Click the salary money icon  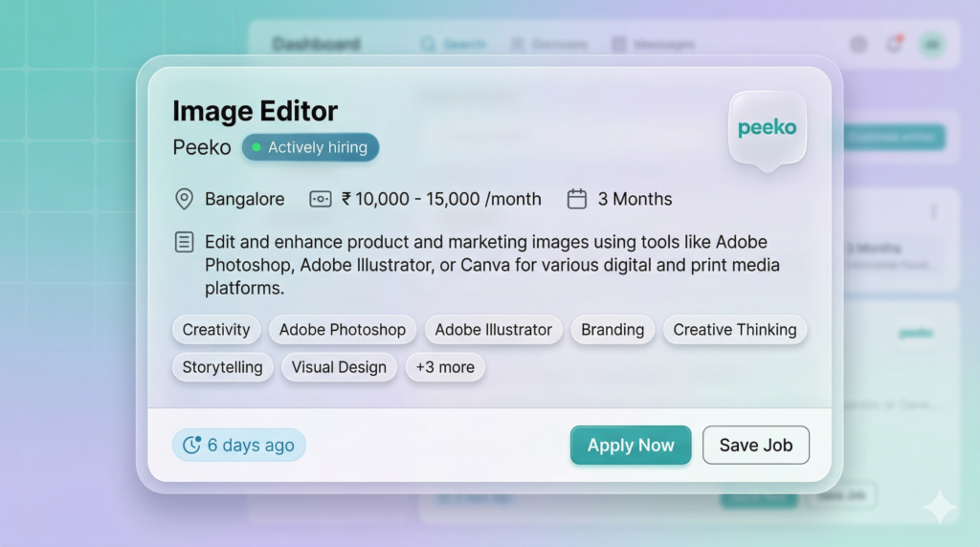pyautogui.click(x=321, y=199)
